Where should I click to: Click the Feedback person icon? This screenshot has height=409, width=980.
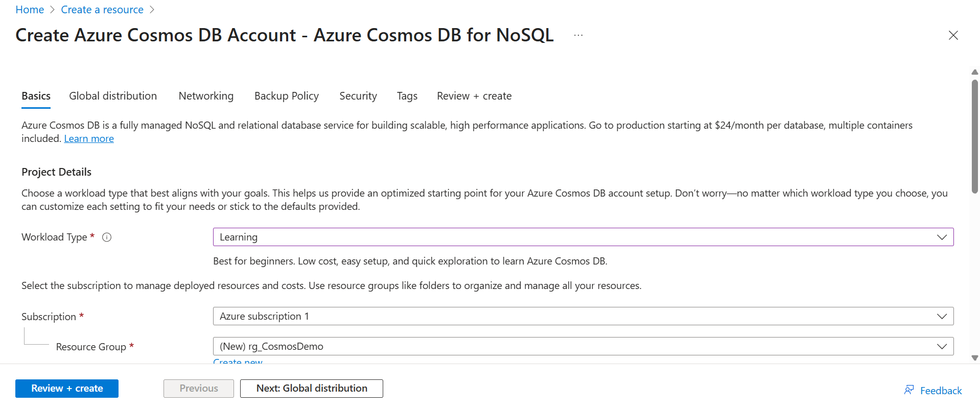tap(909, 390)
